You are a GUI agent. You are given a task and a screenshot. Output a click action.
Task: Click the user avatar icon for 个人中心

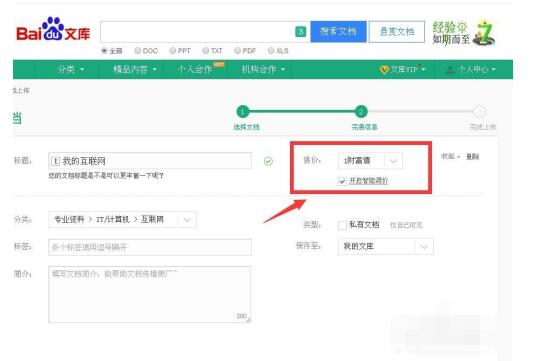(450, 70)
